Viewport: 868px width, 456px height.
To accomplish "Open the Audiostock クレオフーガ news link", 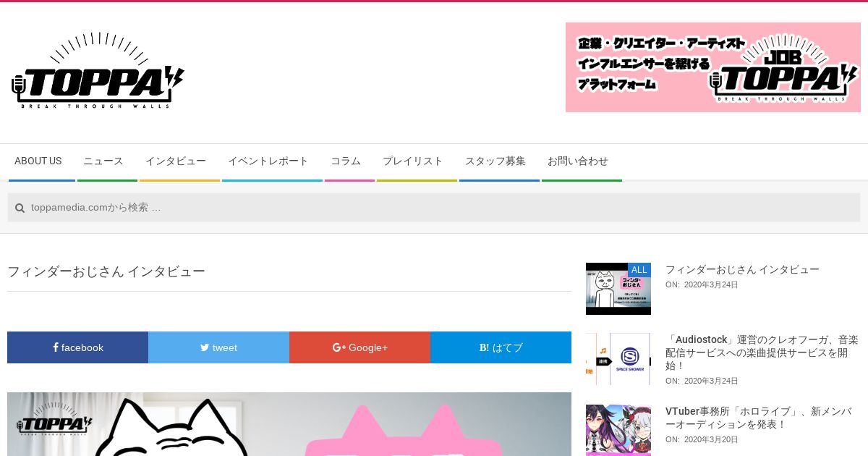I will click(x=762, y=352).
